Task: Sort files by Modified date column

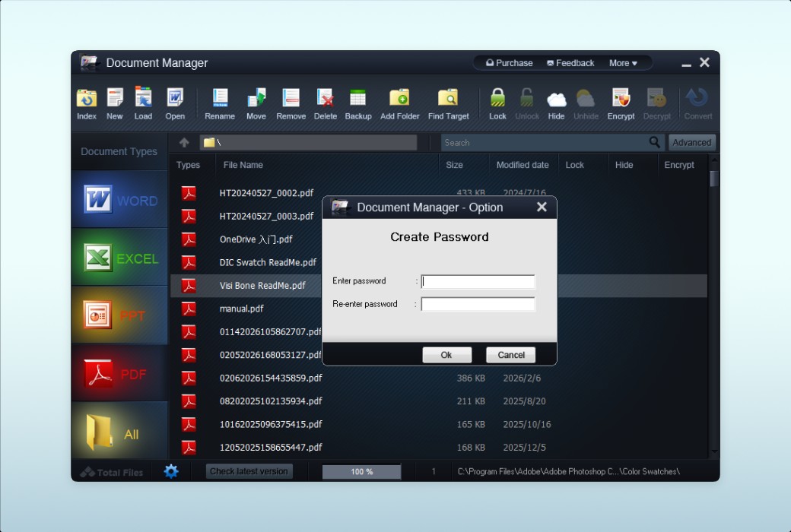Action: [x=523, y=165]
